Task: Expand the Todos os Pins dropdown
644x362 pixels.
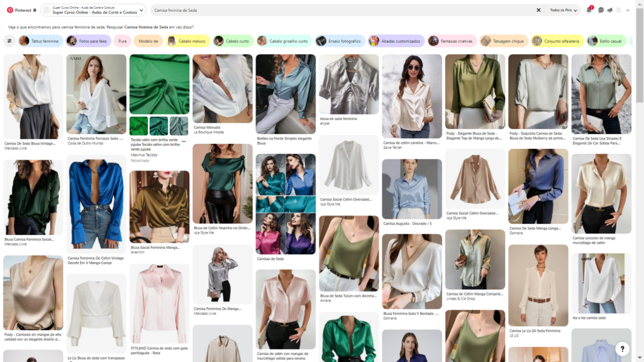Action: 563,10
